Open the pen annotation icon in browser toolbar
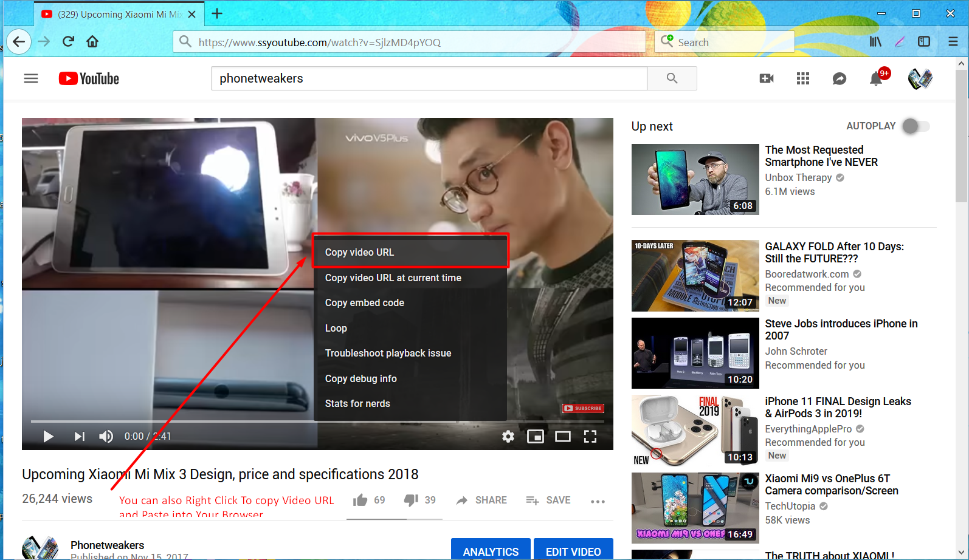 (x=900, y=42)
